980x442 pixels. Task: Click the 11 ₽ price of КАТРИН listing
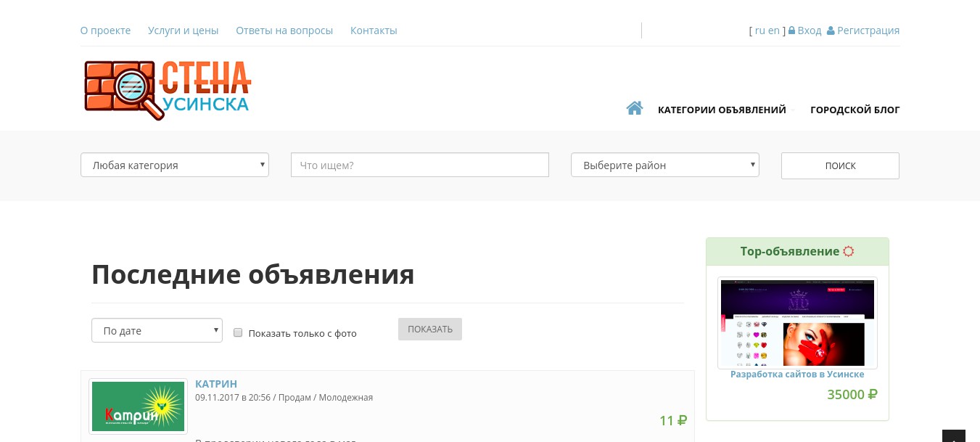click(673, 420)
